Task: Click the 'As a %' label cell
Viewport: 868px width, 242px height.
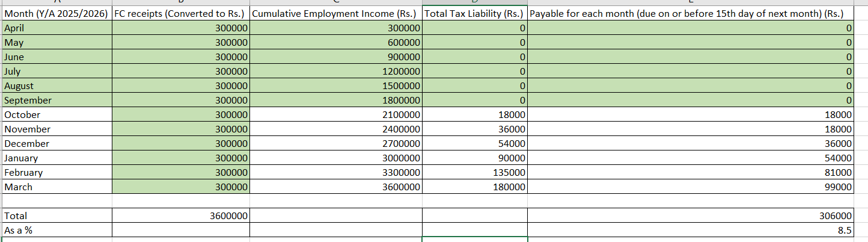Action: tap(56, 230)
